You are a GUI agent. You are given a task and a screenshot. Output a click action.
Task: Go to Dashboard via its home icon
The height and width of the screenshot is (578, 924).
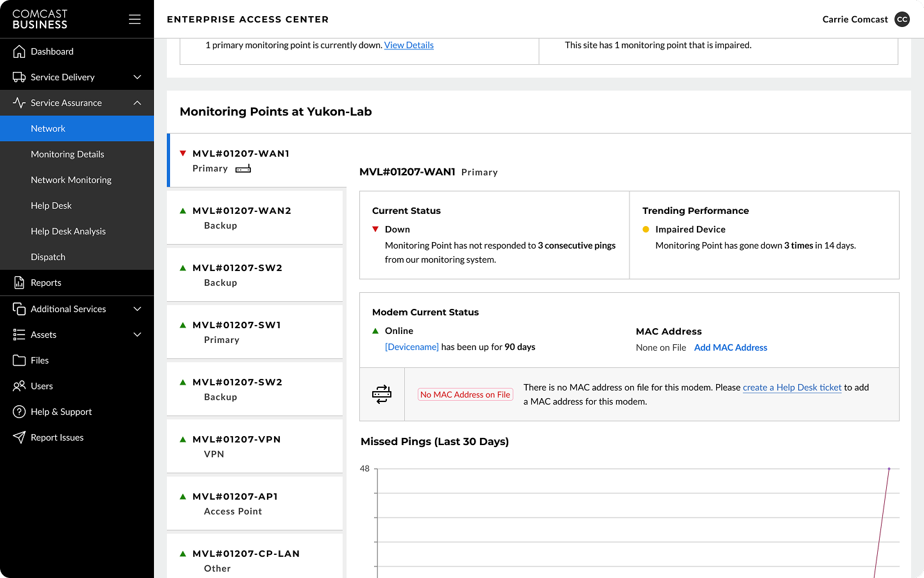click(x=19, y=51)
